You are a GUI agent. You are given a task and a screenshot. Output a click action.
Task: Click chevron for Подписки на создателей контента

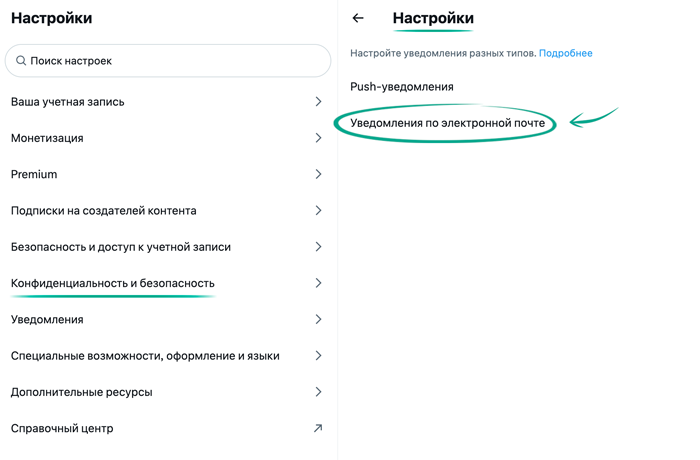[x=318, y=211]
